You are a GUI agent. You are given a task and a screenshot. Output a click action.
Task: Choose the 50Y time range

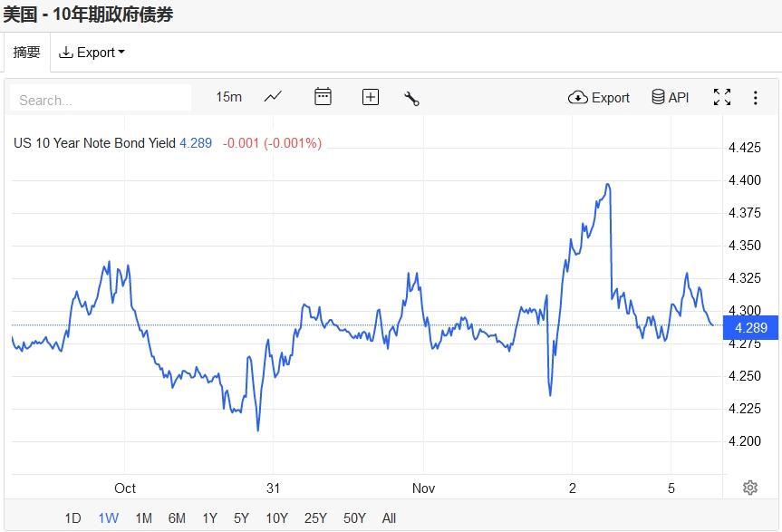click(x=354, y=518)
